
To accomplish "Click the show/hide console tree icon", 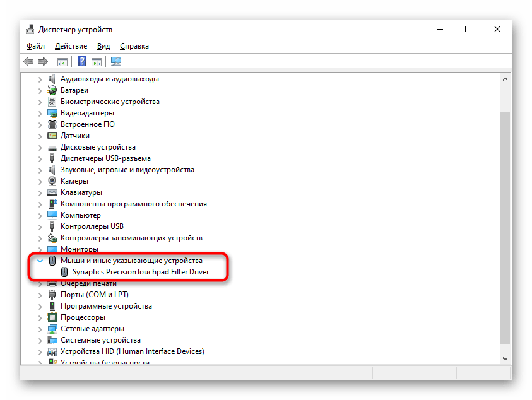I will (62, 62).
